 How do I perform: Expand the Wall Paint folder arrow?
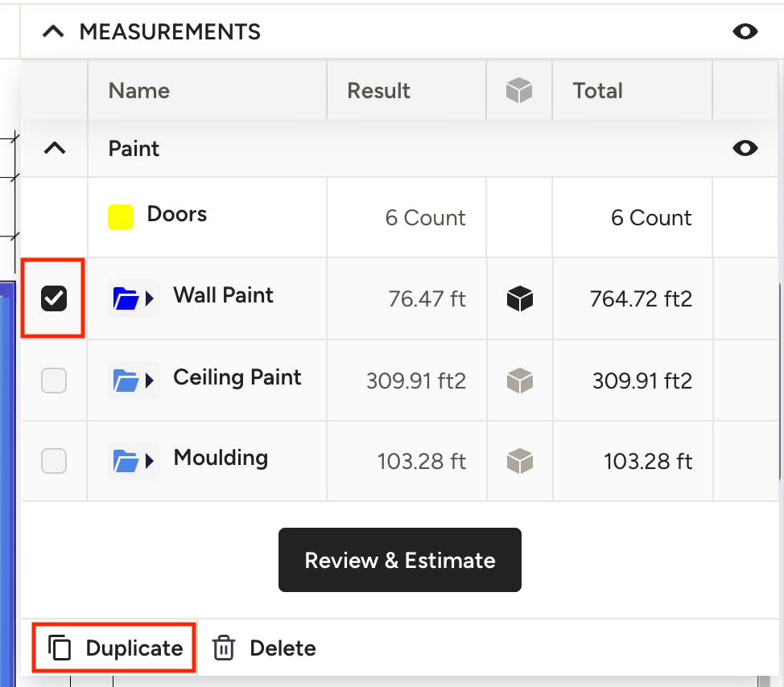[149, 298]
